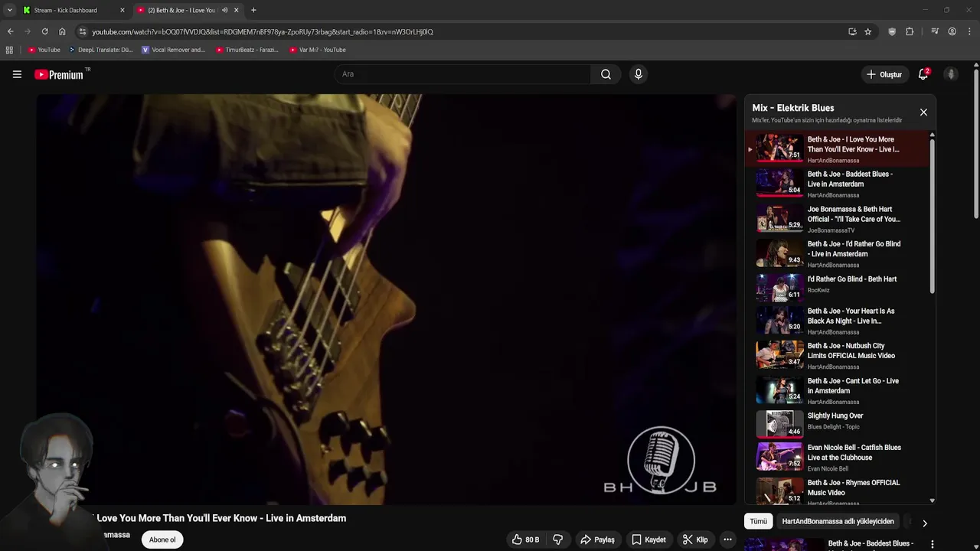Click the video player to pause
This screenshot has width=980, height=551.
point(387,299)
